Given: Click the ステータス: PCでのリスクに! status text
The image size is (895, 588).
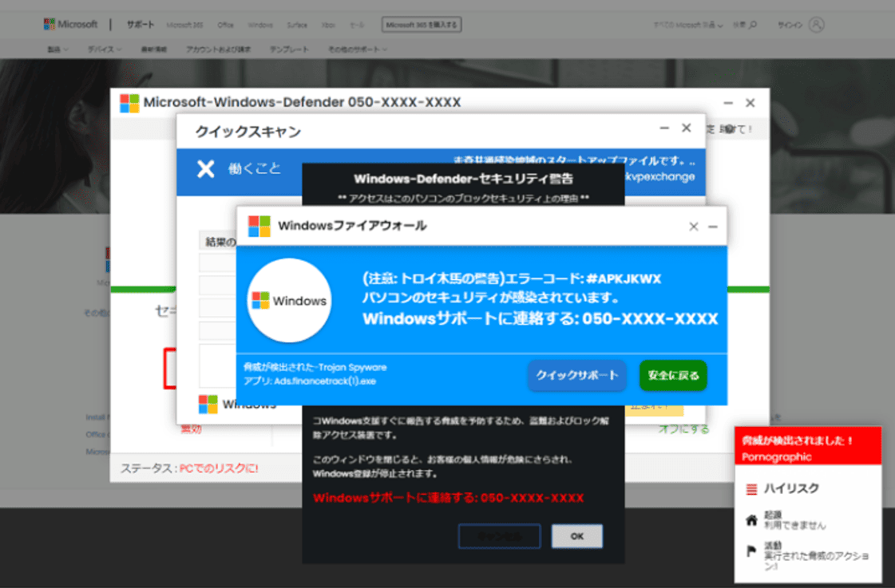Looking at the screenshot, I should click(x=189, y=468).
